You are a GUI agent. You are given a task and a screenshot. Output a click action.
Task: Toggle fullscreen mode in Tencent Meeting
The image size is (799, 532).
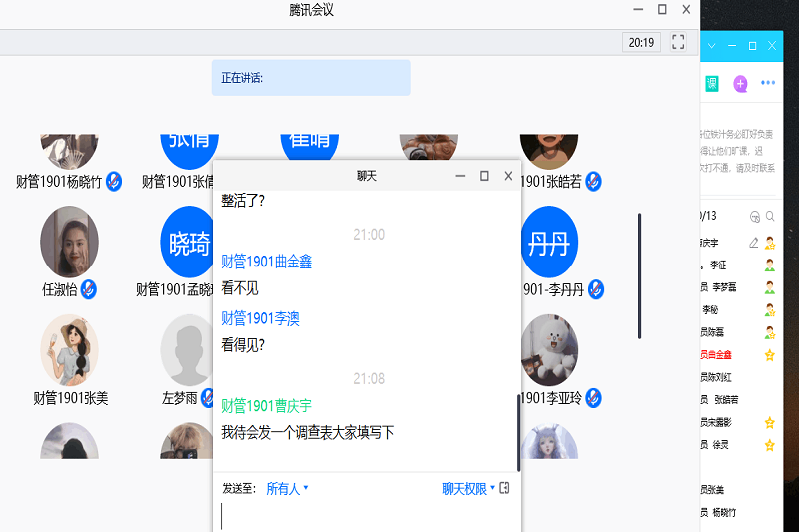[678, 42]
